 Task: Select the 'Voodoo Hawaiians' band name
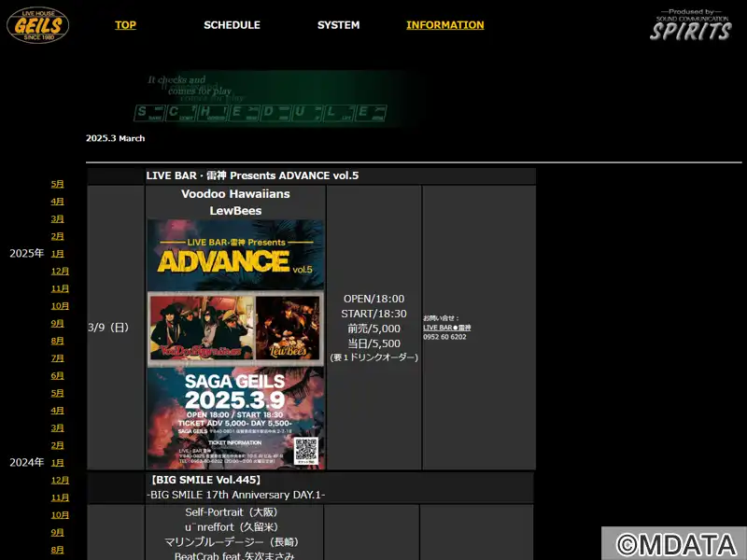click(236, 194)
